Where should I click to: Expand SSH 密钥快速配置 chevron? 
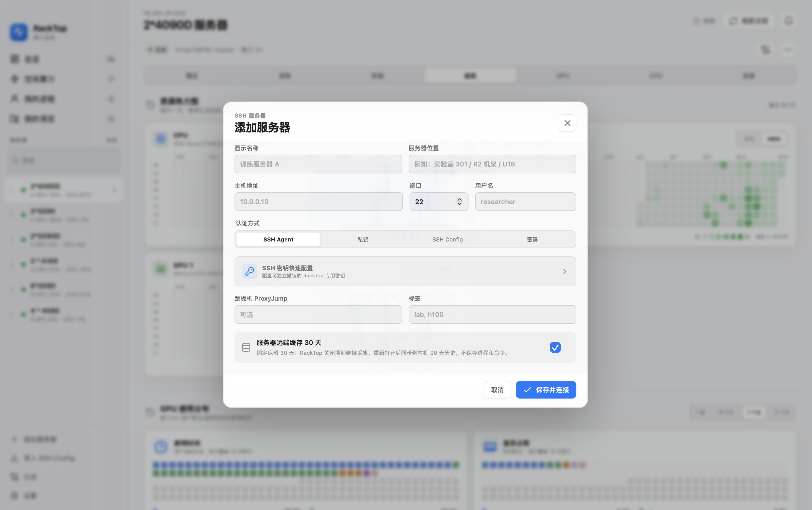564,272
